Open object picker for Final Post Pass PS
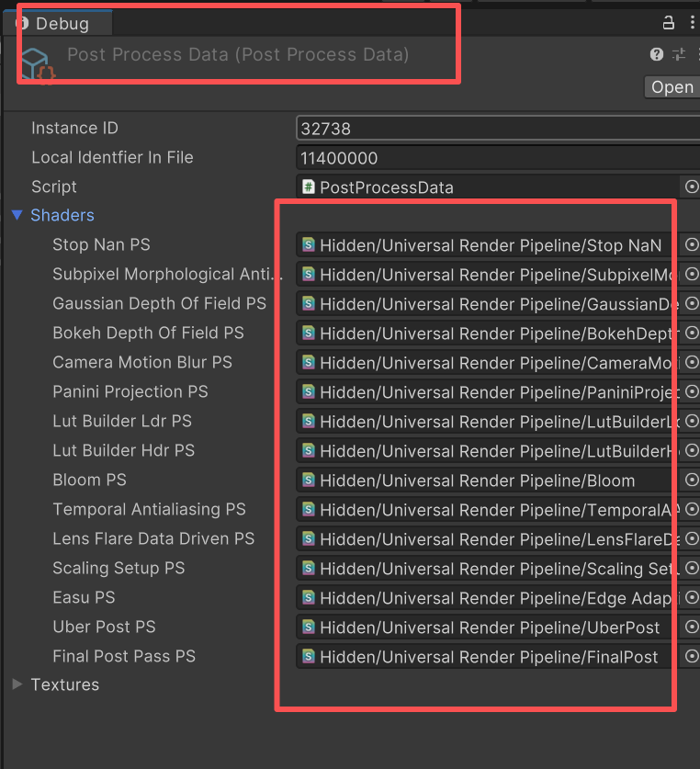The width and height of the screenshot is (700, 769). 691,656
